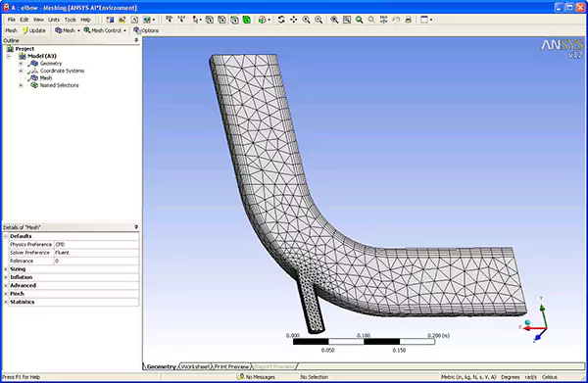Select the Geometry tree node
This screenshot has width=588, height=383.
(x=51, y=64)
